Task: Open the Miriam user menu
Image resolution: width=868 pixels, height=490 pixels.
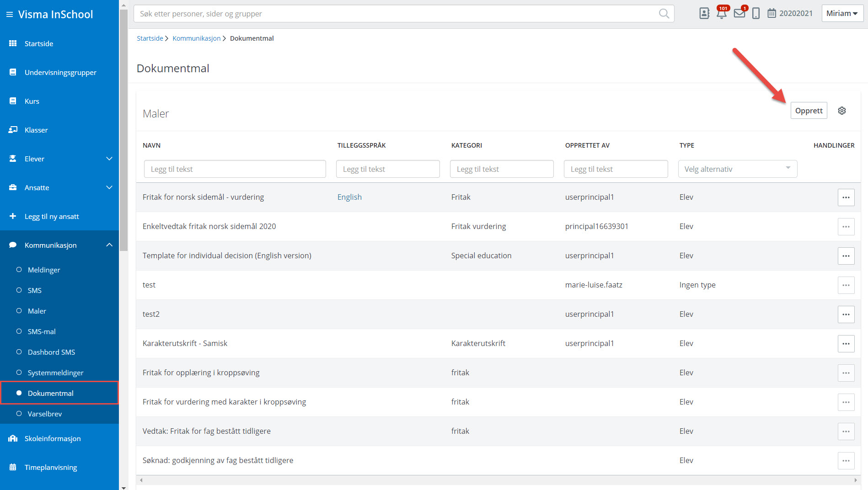Action: (x=842, y=13)
